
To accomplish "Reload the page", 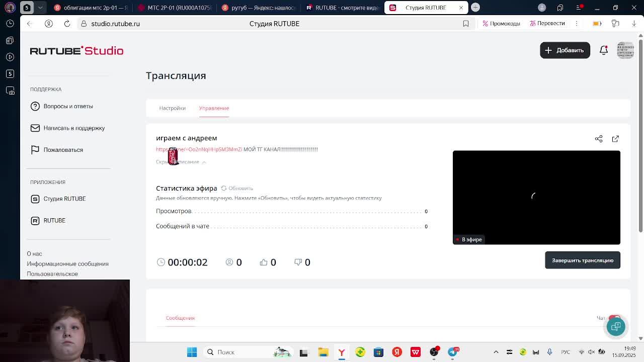I will coord(67,24).
